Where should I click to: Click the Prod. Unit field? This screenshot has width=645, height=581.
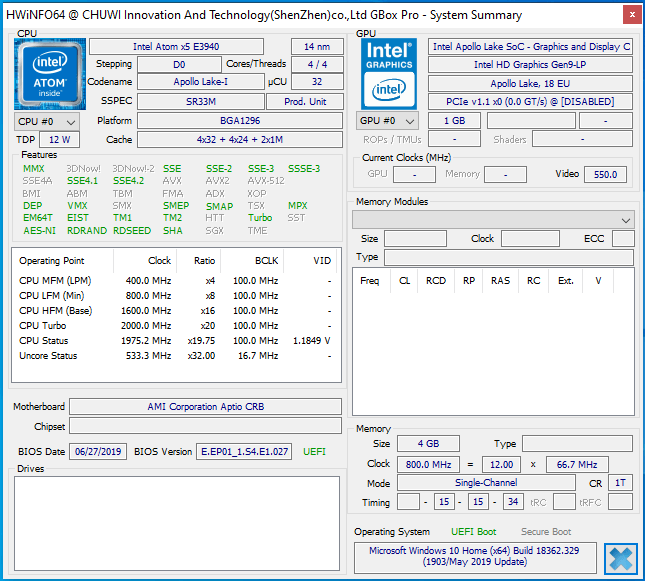coord(305,101)
